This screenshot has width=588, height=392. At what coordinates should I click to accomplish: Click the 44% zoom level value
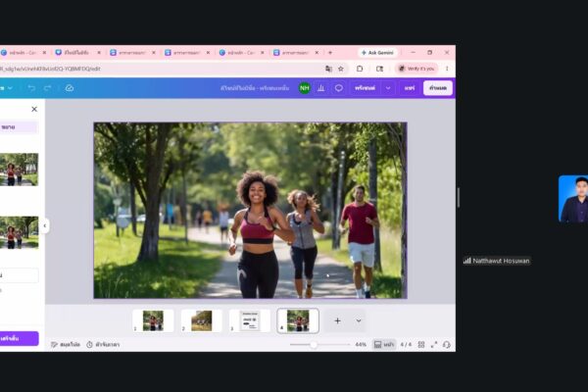tap(361, 344)
